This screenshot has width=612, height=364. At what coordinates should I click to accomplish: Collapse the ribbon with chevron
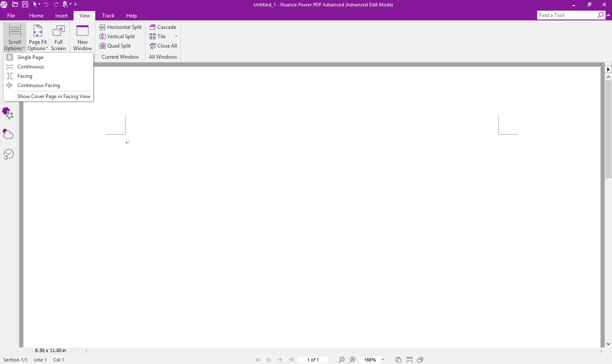609,15
